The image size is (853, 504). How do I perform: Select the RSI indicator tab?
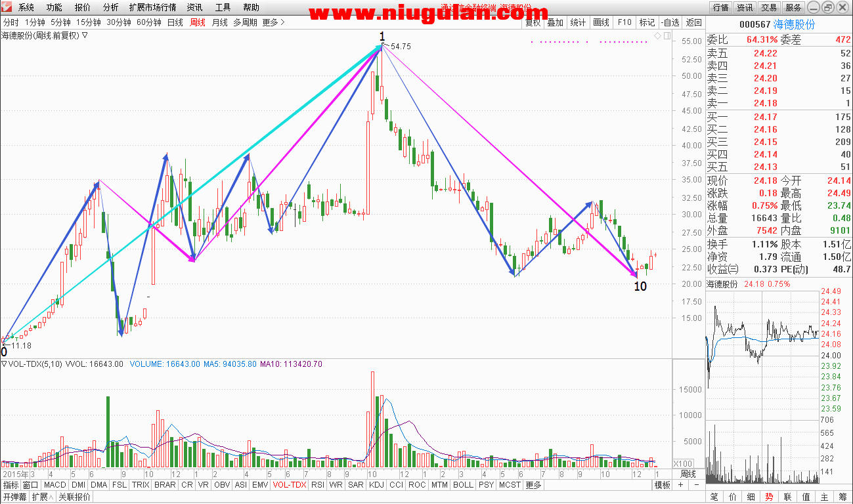coord(318,485)
